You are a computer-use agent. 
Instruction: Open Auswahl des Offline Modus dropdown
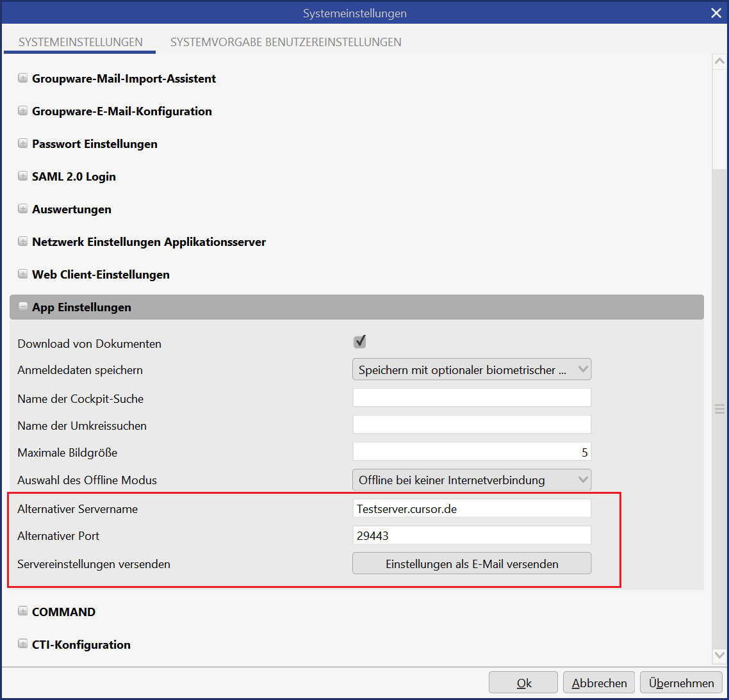[471, 480]
